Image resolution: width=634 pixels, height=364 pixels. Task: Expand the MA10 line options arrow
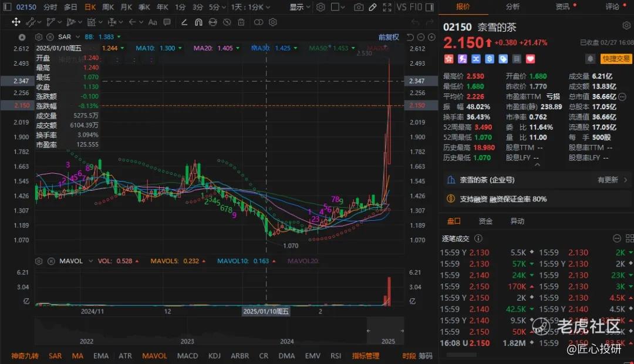tap(180, 49)
